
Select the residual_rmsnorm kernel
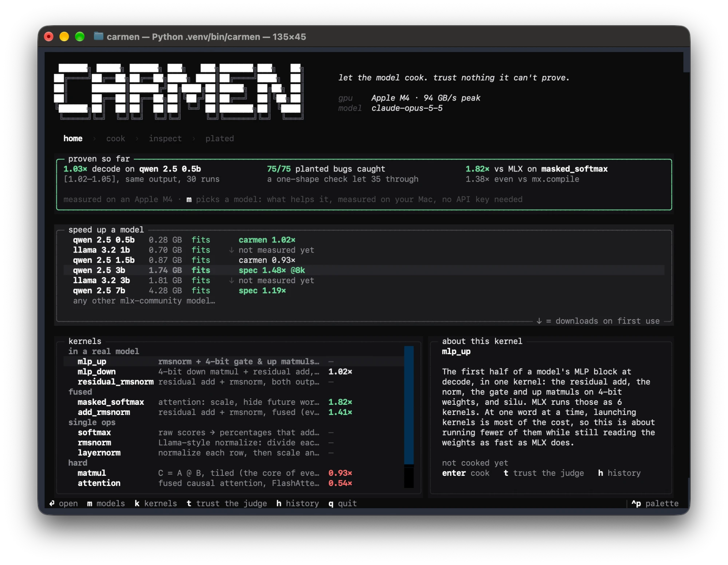pyautogui.click(x=234, y=382)
